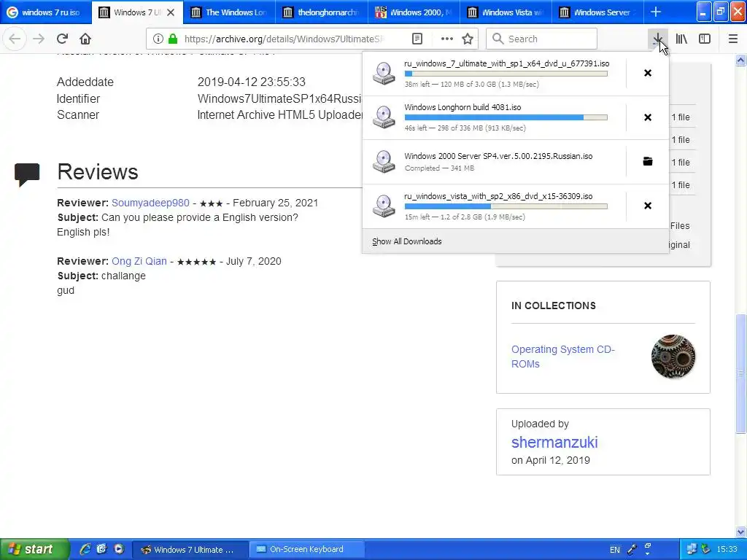Click the disc icon of ru_windows_vista download

point(384,206)
